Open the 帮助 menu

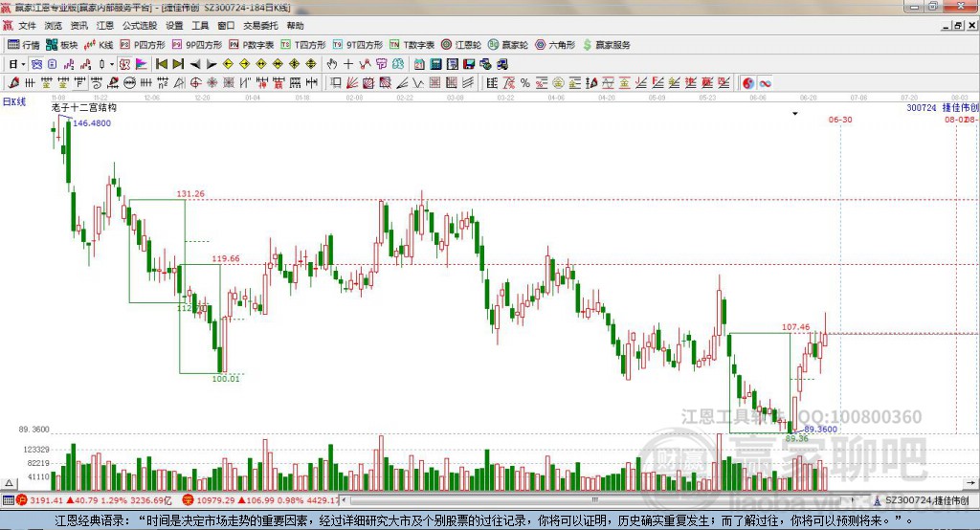(x=295, y=26)
